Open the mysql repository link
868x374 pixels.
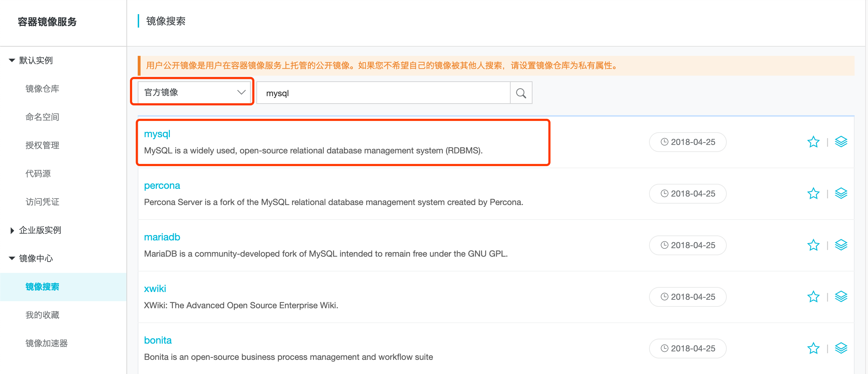pos(157,134)
